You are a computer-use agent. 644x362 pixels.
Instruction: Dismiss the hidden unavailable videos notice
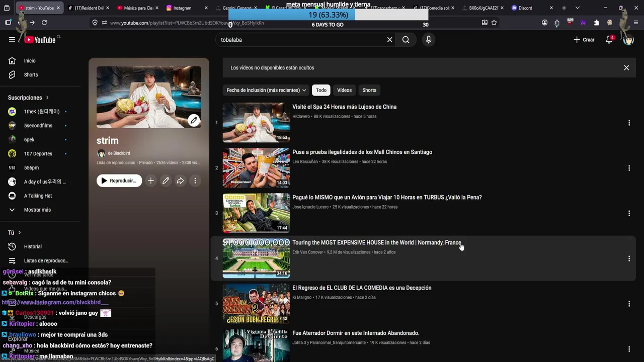click(x=626, y=68)
